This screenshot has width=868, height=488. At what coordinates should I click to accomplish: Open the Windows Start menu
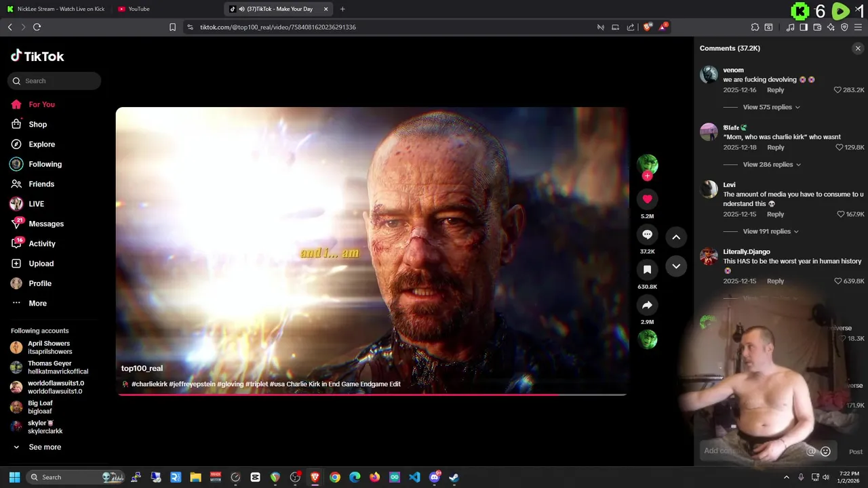14,477
